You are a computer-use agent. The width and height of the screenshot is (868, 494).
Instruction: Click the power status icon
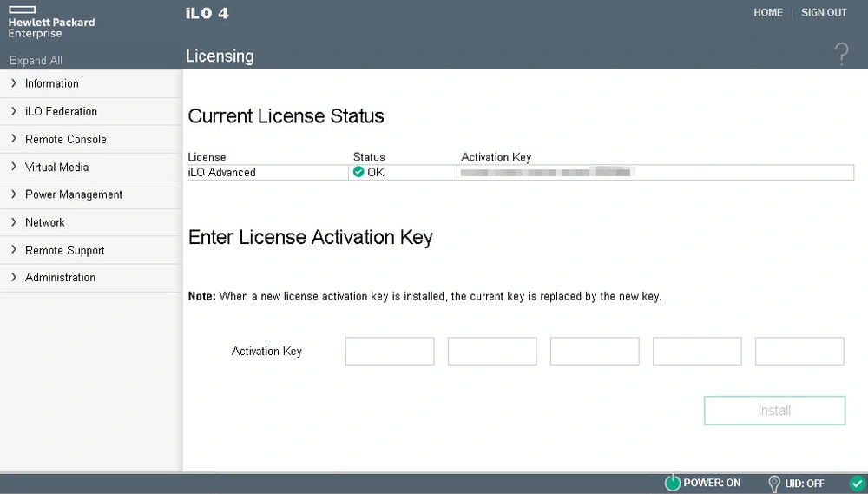pyautogui.click(x=672, y=484)
